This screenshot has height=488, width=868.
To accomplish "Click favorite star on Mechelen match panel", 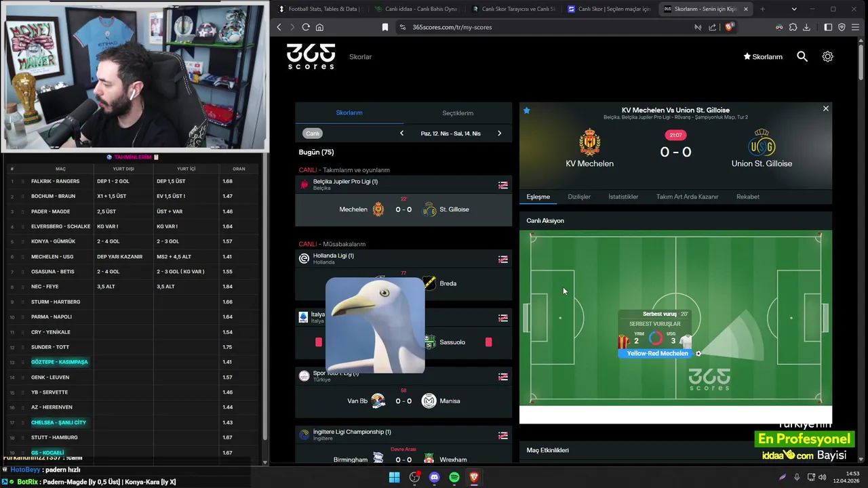I will click(x=526, y=110).
